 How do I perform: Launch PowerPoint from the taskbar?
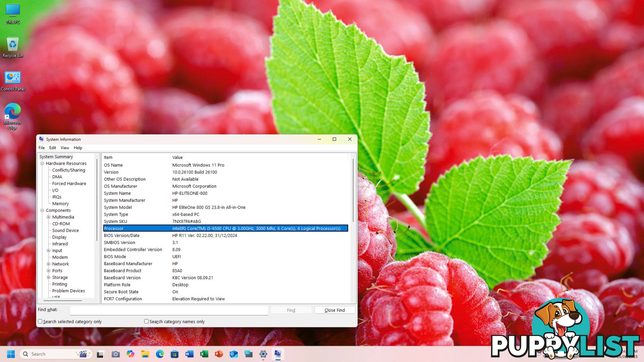219,354
